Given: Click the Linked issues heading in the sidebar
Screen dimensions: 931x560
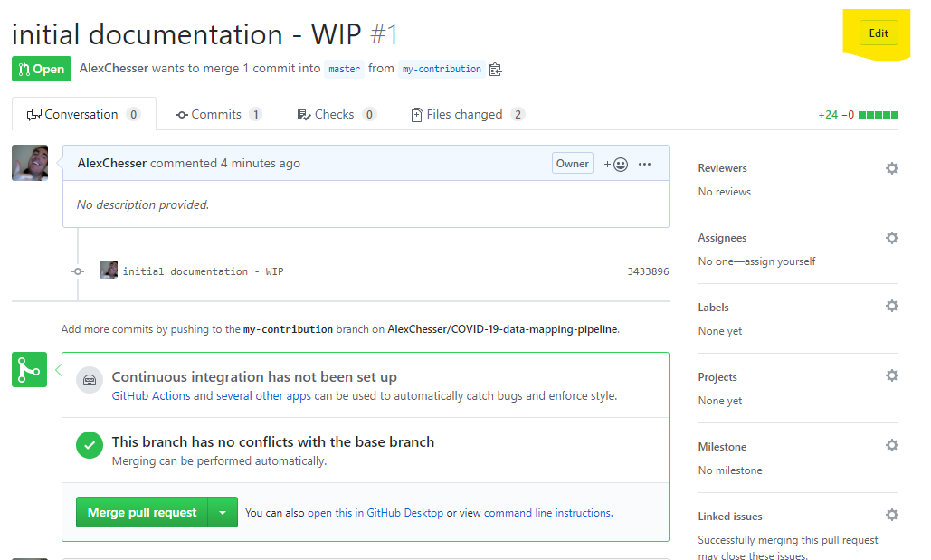Looking at the screenshot, I should click(x=730, y=517).
